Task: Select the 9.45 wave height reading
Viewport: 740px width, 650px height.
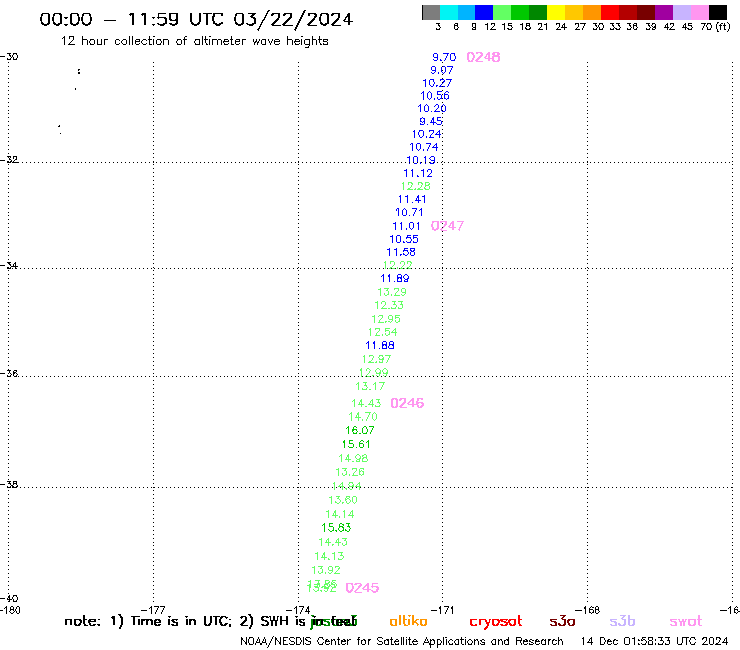Action: (x=431, y=121)
